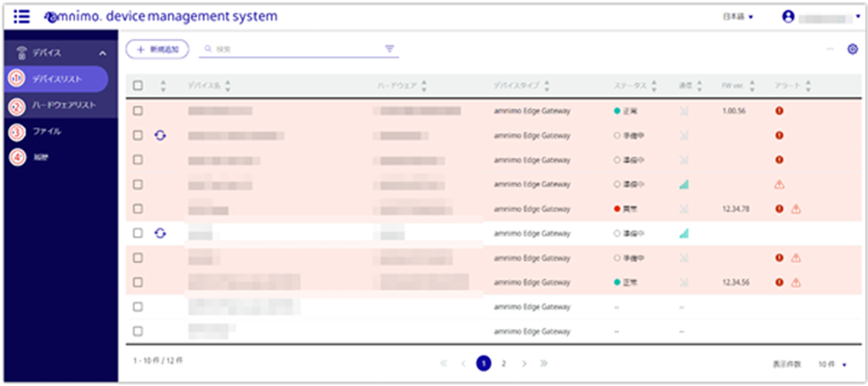Click error alert icon in FW 12.34.78 row
The height and width of the screenshot is (386, 868).
click(779, 209)
